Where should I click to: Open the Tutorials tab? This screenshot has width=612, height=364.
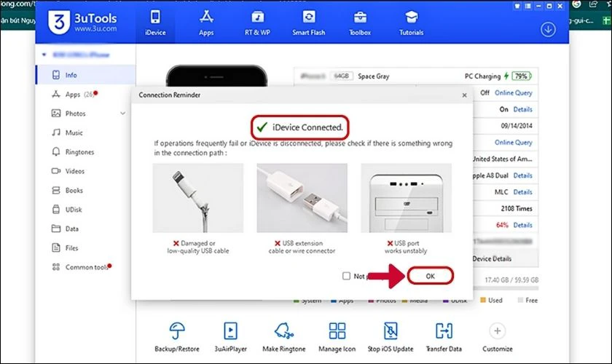[x=411, y=23]
